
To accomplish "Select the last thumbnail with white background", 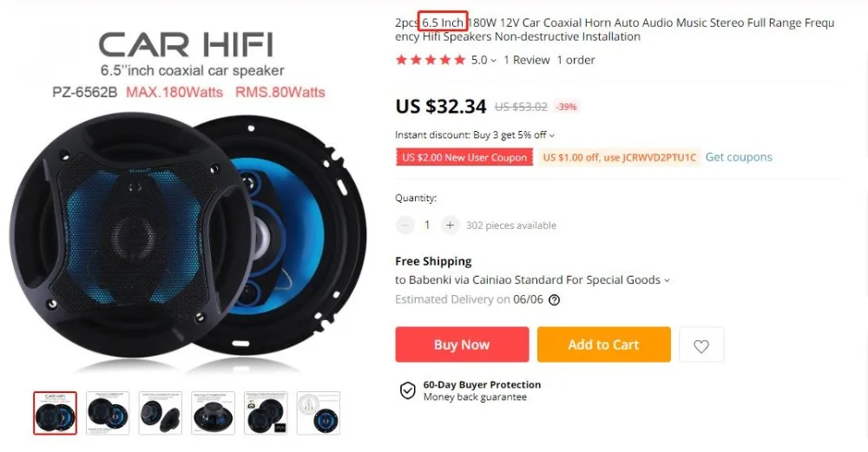I will (319, 413).
